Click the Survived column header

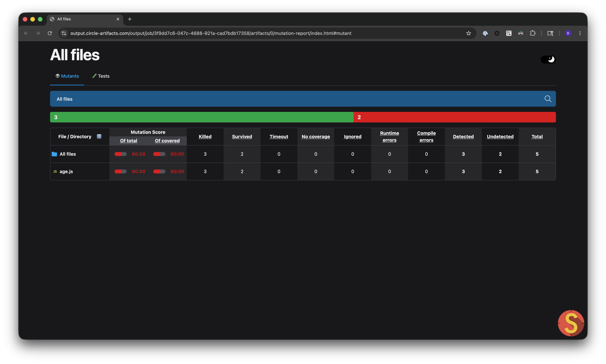242,137
